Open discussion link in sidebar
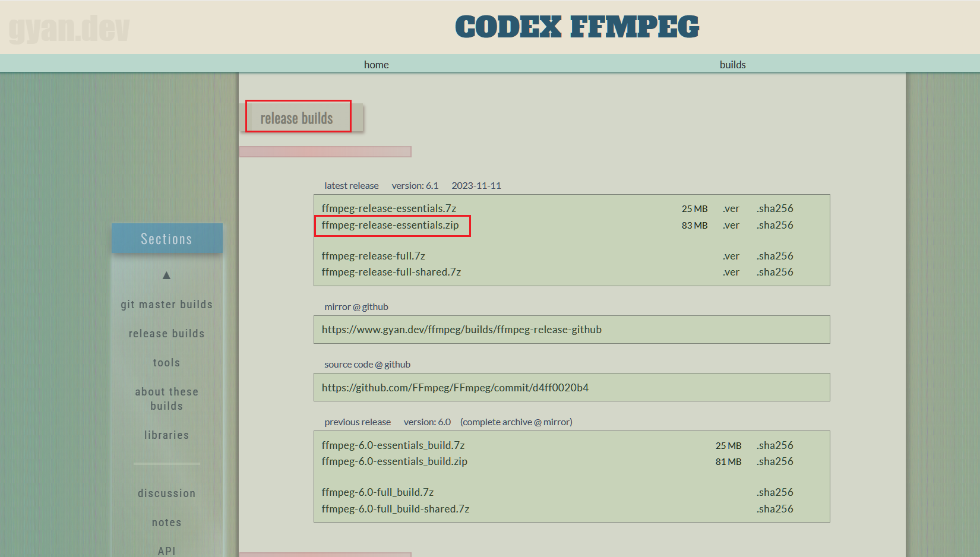The width and height of the screenshot is (980, 557). pos(166,493)
